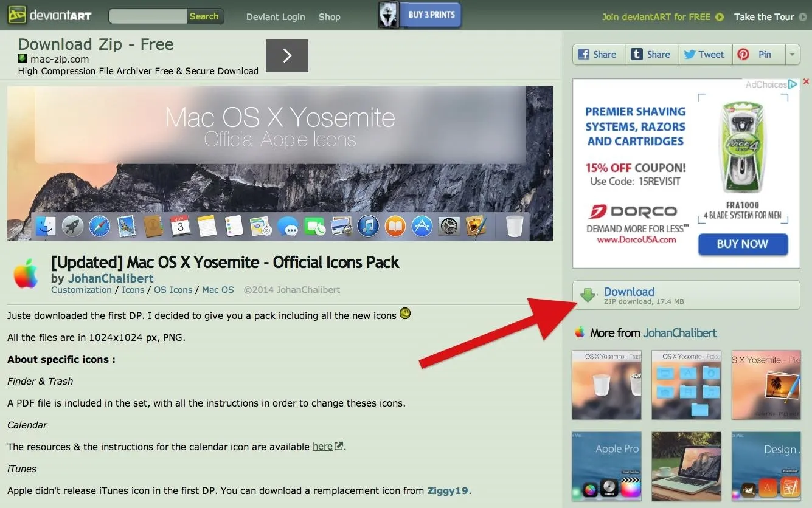Open the Apple Pro apps thumbnail
Screen dimensions: 812x508
click(606, 467)
